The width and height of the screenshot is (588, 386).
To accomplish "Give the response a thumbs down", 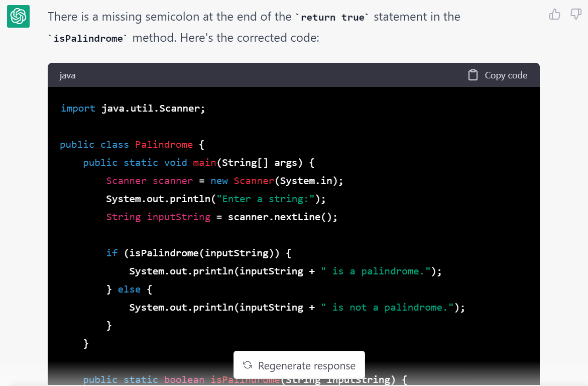I will click(x=575, y=15).
